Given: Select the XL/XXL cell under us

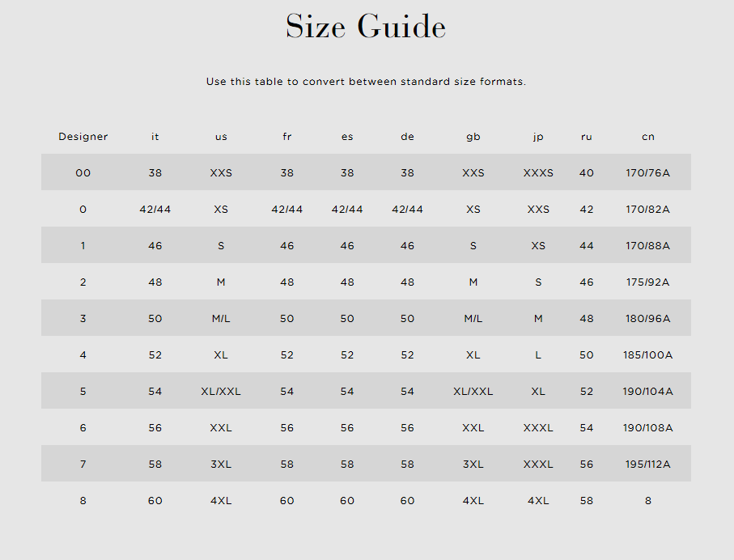Looking at the screenshot, I should tap(221, 392).
